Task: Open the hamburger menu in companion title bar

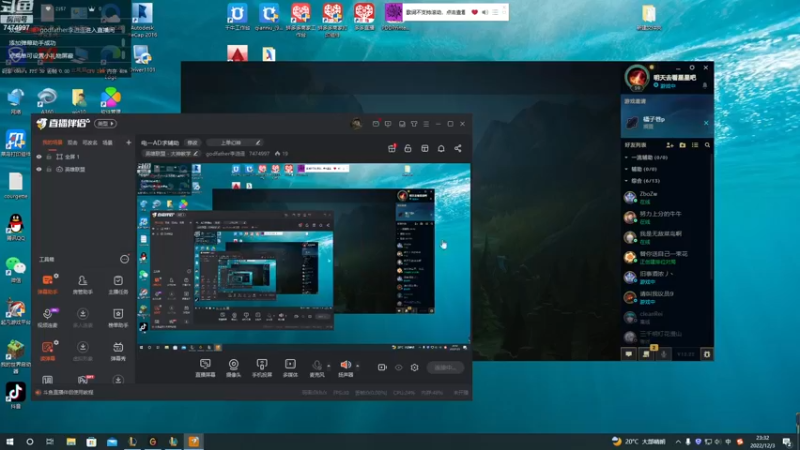Action: pyautogui.click(x=426, y=124)
